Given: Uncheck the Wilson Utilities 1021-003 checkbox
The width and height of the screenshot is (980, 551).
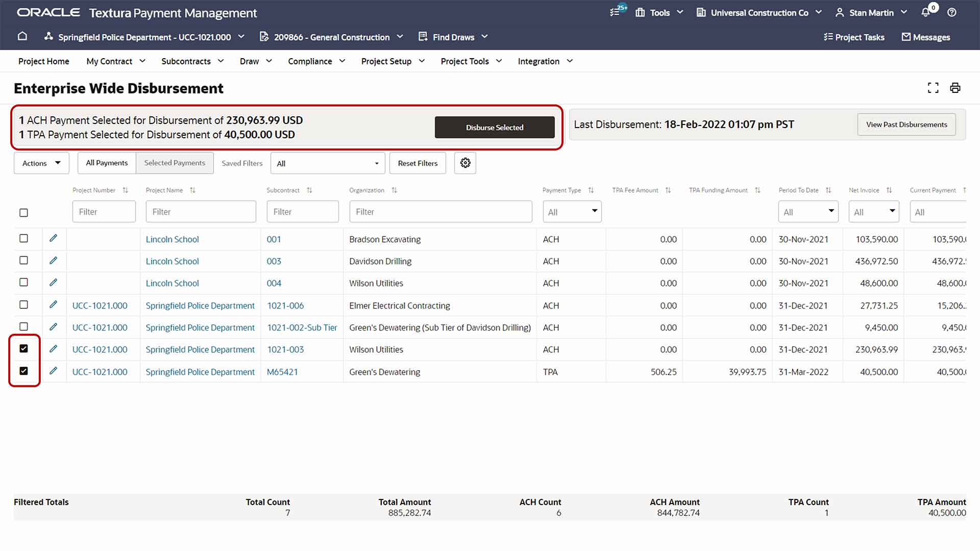Looking at the screenshot, I should pyautogui.click(x=23, y=349).
